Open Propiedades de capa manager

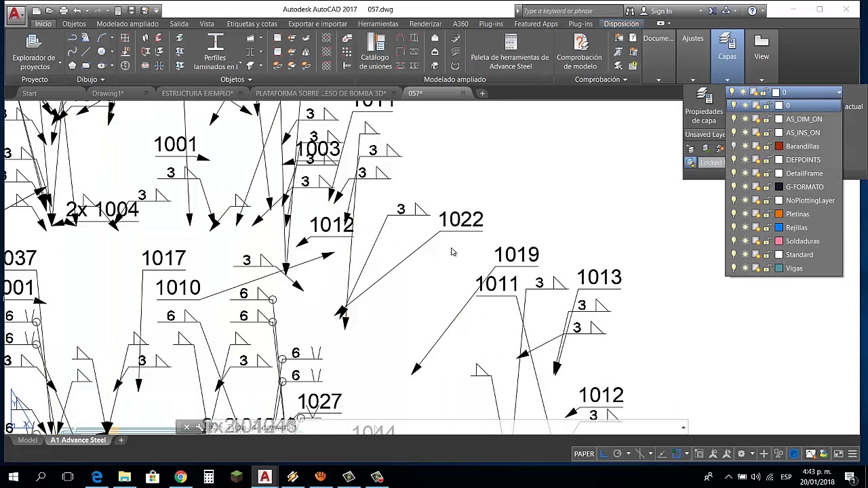click(x=704, y=107)
